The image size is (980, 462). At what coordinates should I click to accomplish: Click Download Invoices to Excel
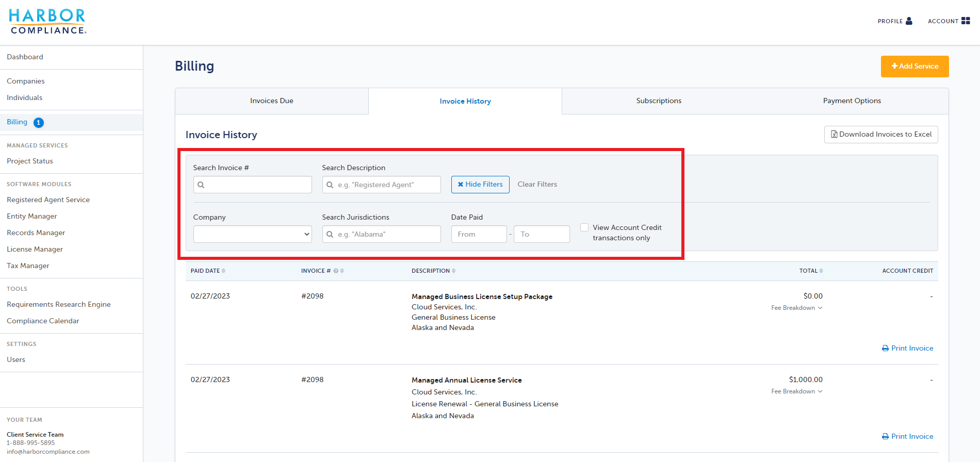tap(881, 135)
